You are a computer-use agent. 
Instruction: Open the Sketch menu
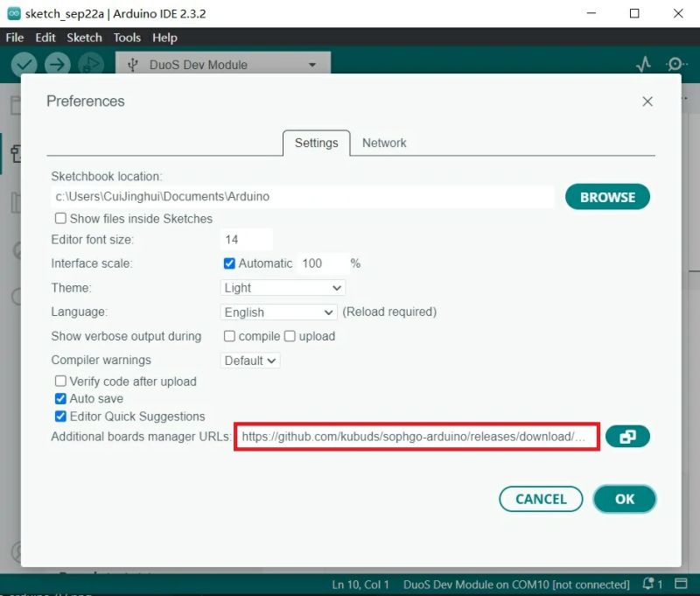84,38
